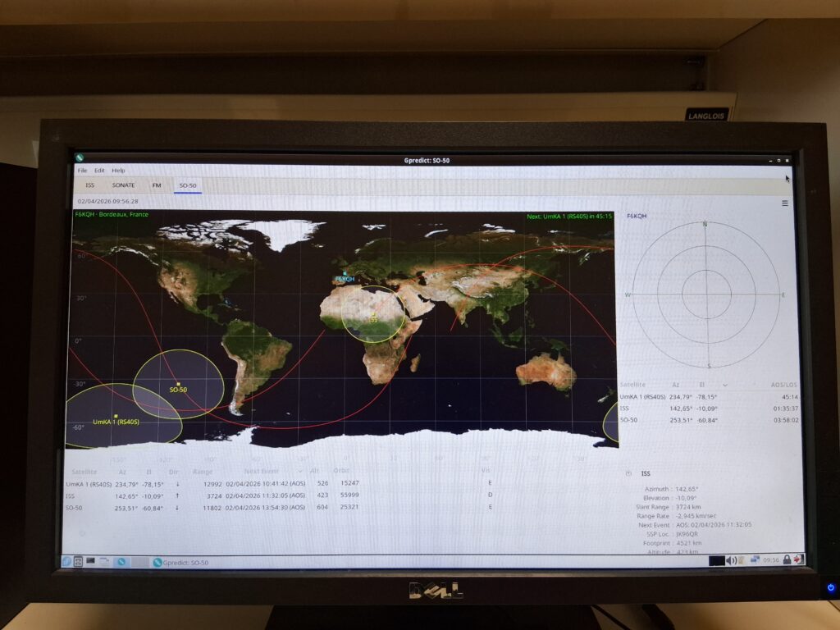Image resolution: width=840 pixels, height=630 pixels.
Task: Open the start menu icon in taskbar
Action: coord(66,562)
